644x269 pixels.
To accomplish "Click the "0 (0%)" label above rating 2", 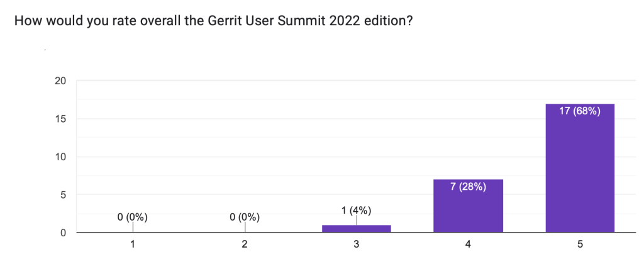I will (x=244, y=217).
